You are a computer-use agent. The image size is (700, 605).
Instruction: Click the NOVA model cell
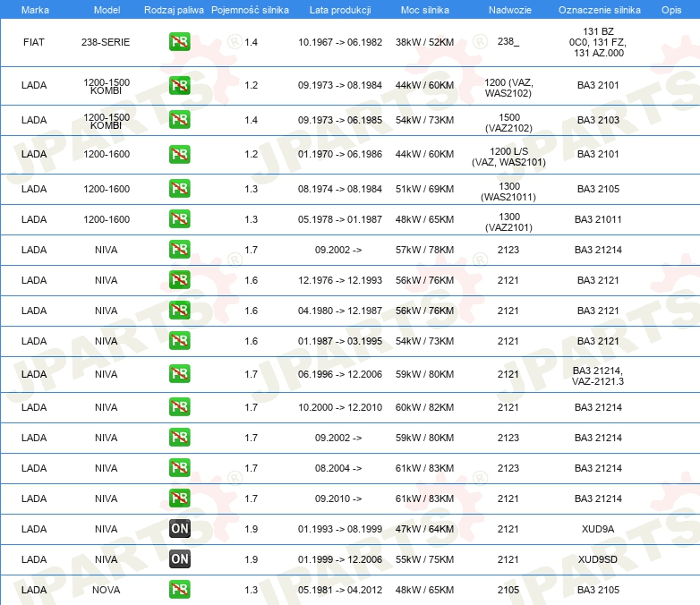click(x=106, y=590)
